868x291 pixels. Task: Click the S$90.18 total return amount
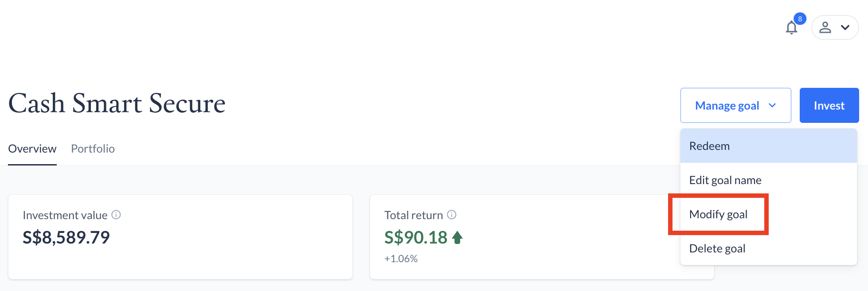[416, 238]
